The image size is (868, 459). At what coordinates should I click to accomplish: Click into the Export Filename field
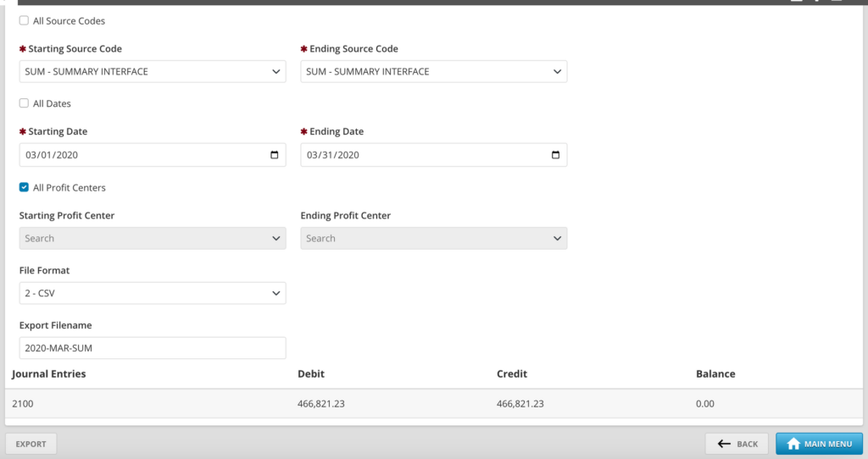(x=153, y=348)
